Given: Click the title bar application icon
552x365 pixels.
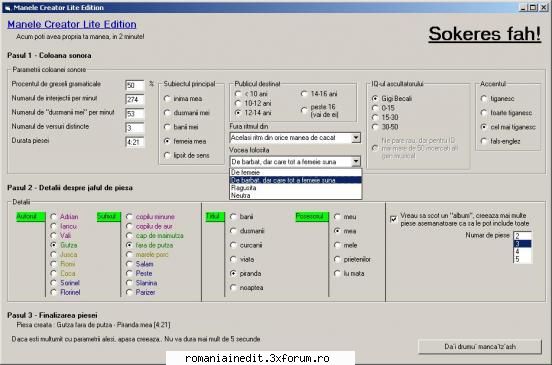Looking at the screenshot, I should click(x=8, y=7).
